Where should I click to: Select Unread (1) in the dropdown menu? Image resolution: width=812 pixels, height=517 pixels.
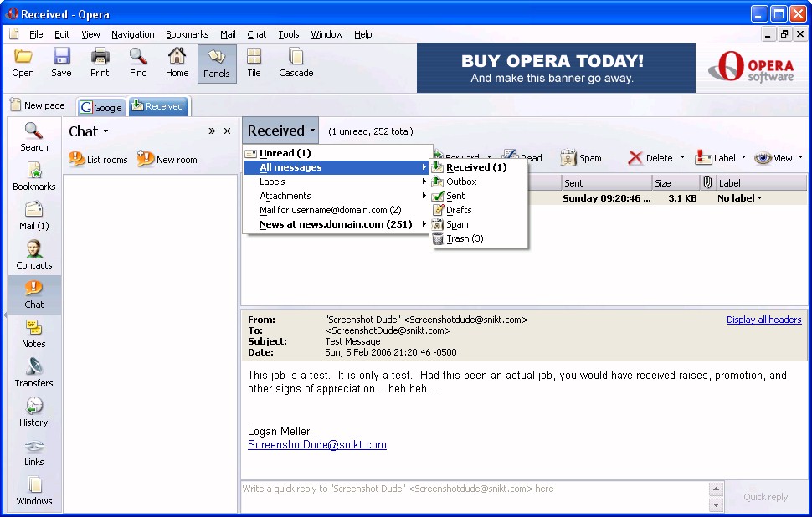[x=337, y=152]
